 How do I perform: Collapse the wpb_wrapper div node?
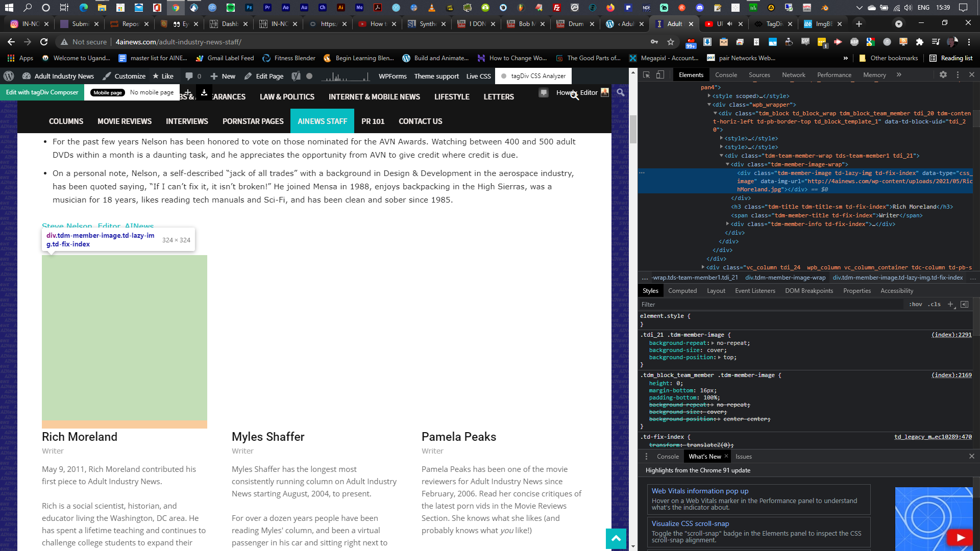(x=709, y=105)
